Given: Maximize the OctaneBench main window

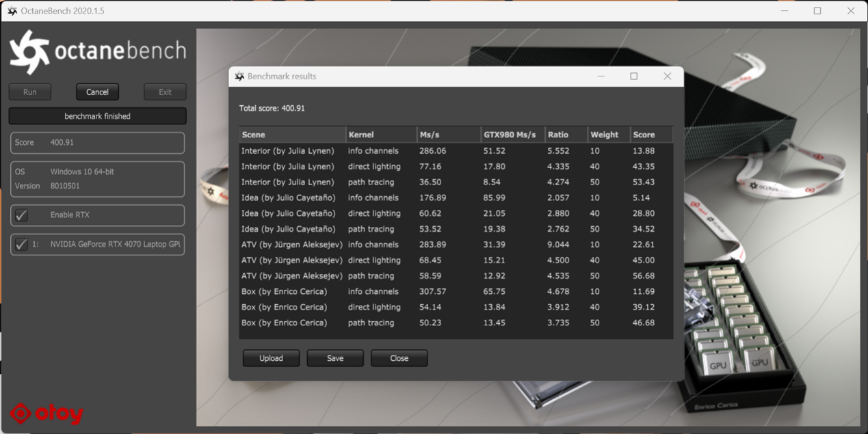Looking at the screenshot, I should point(817,11).
